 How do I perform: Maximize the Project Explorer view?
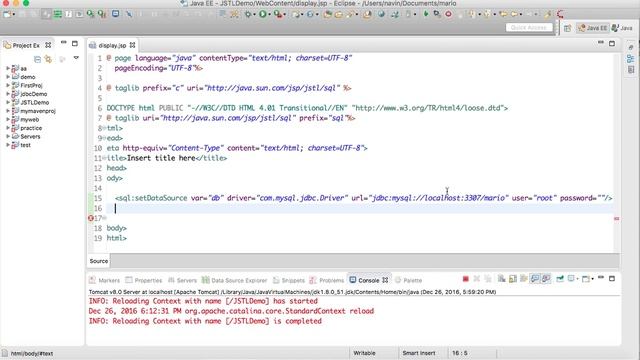point(75,43)
